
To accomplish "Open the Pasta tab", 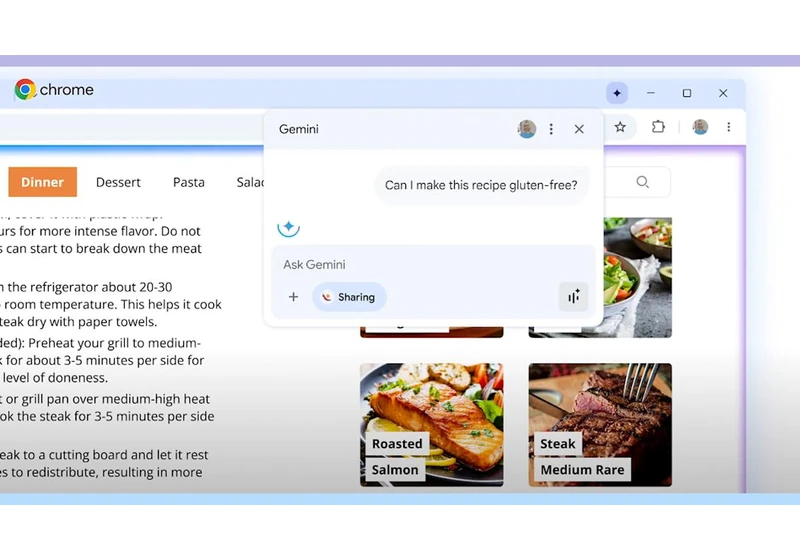I will coord(189,182).
